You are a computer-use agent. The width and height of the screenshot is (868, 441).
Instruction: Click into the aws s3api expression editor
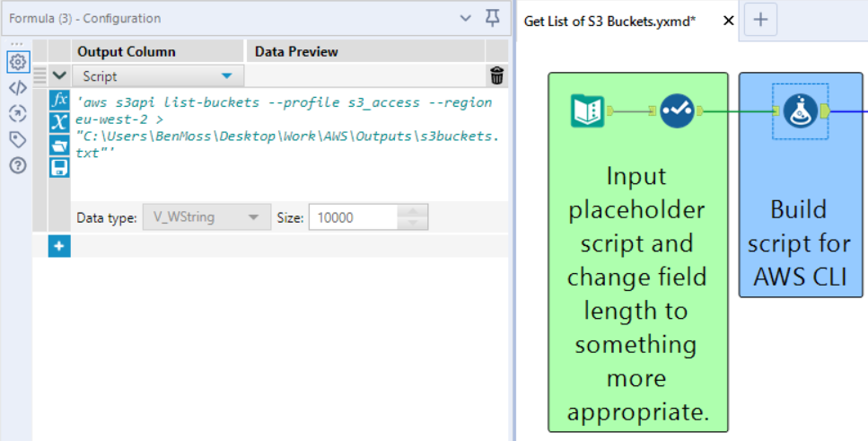[x=289, y=144]
